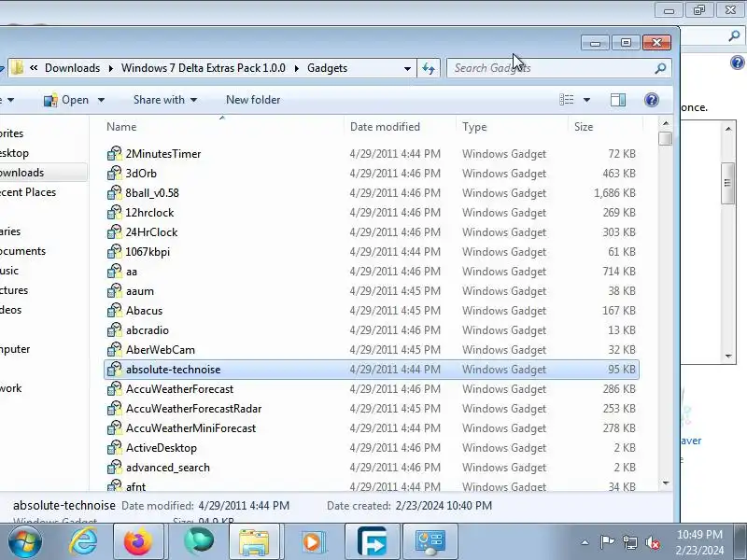
Task: Click the ActiveDesktop gadget file icon
Action: point(114,448)
